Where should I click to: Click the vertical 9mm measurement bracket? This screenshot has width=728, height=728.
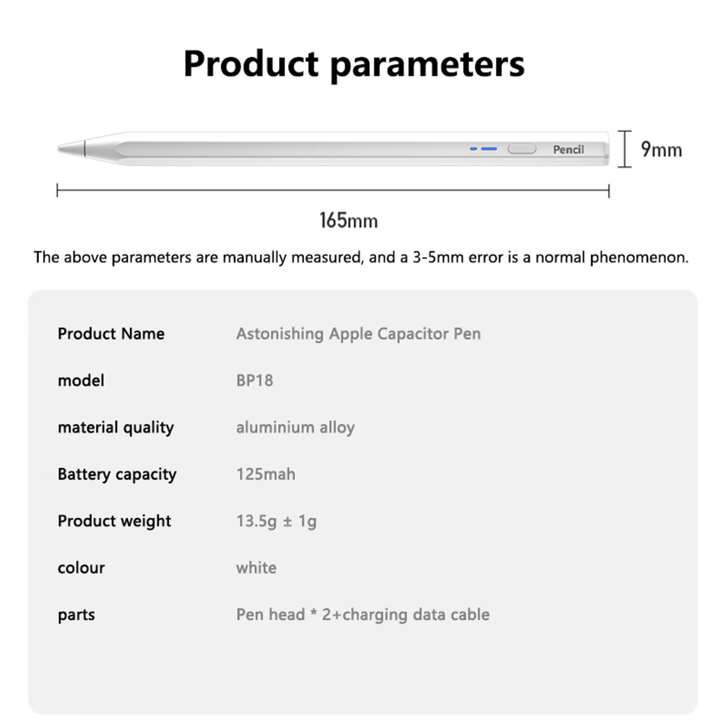click(624, 149)
